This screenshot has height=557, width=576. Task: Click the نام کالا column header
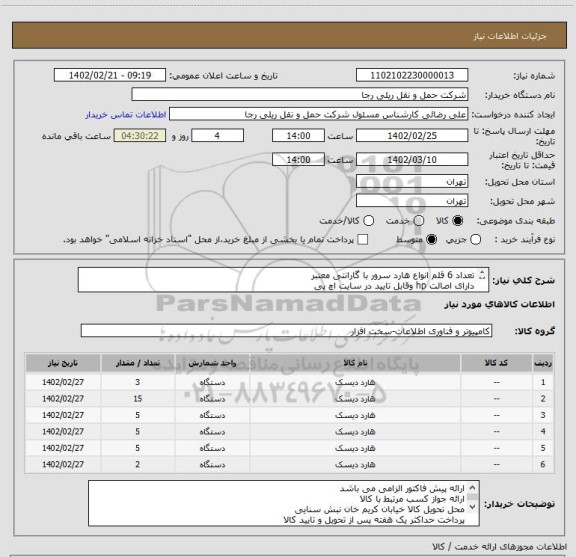click(x=355, y=363)
